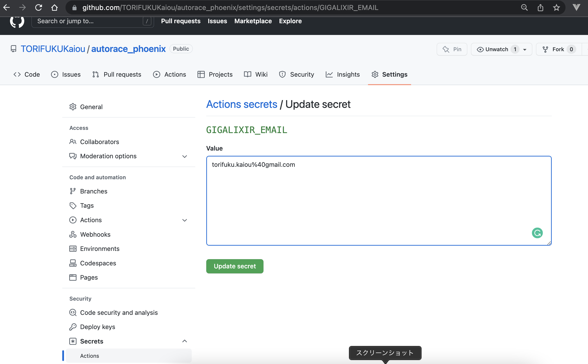
Task: Go back with browser back arrow
Action: point(7,7)
